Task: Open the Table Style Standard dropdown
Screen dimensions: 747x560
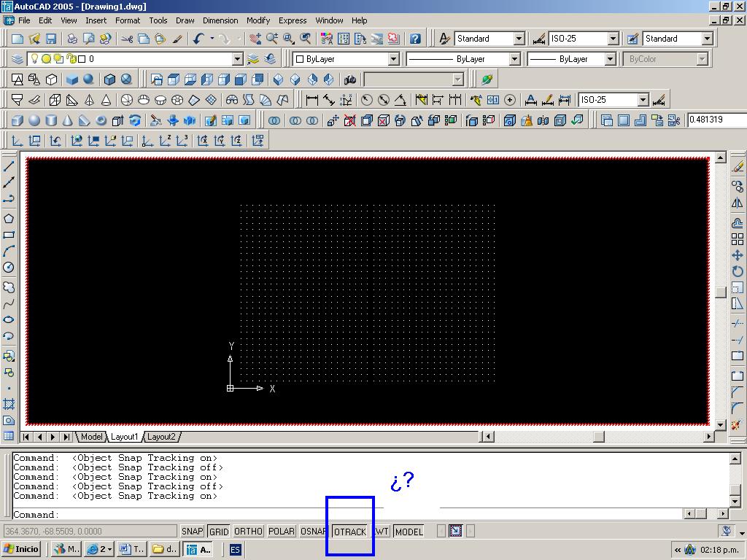Action: [x=708, y=39]
